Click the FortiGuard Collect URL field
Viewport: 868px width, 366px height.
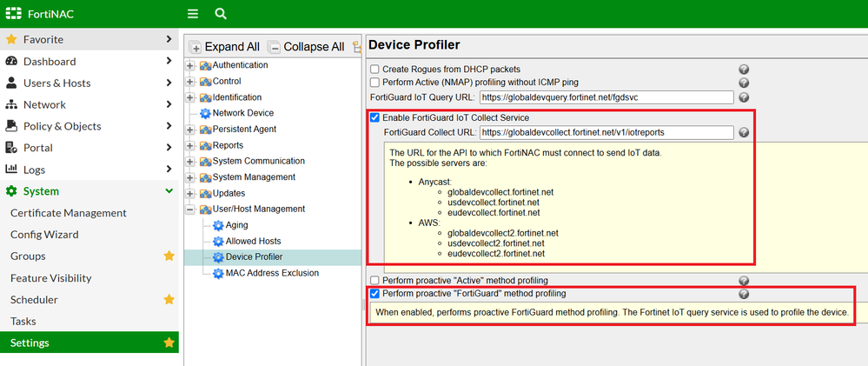click(x=606, y=133)
